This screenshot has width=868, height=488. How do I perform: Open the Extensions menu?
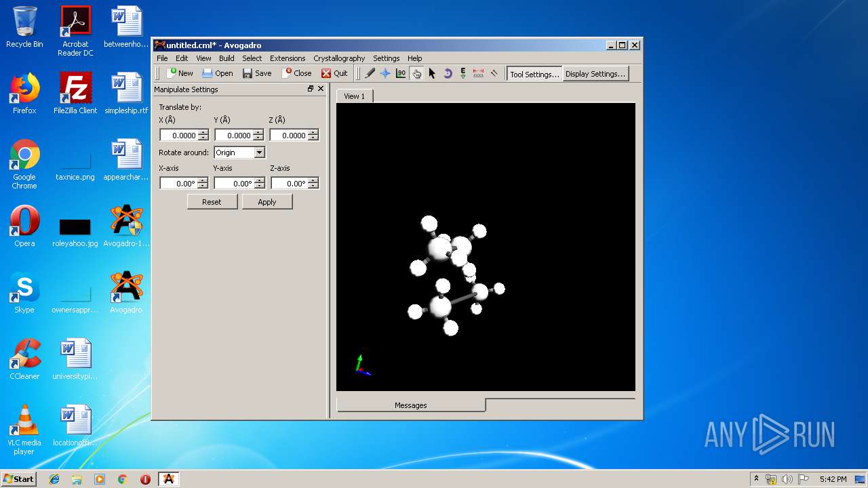(x=288, y=58)
